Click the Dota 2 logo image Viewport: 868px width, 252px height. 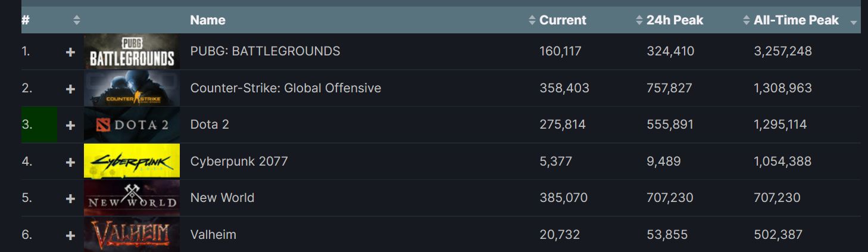tap(131, 125)
